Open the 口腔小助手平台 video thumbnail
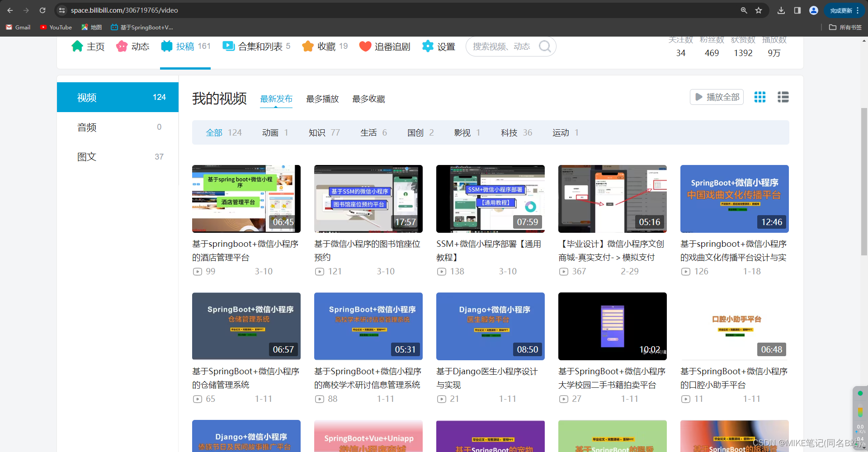The width and height of the screenshot is (868, 452). 735,326
